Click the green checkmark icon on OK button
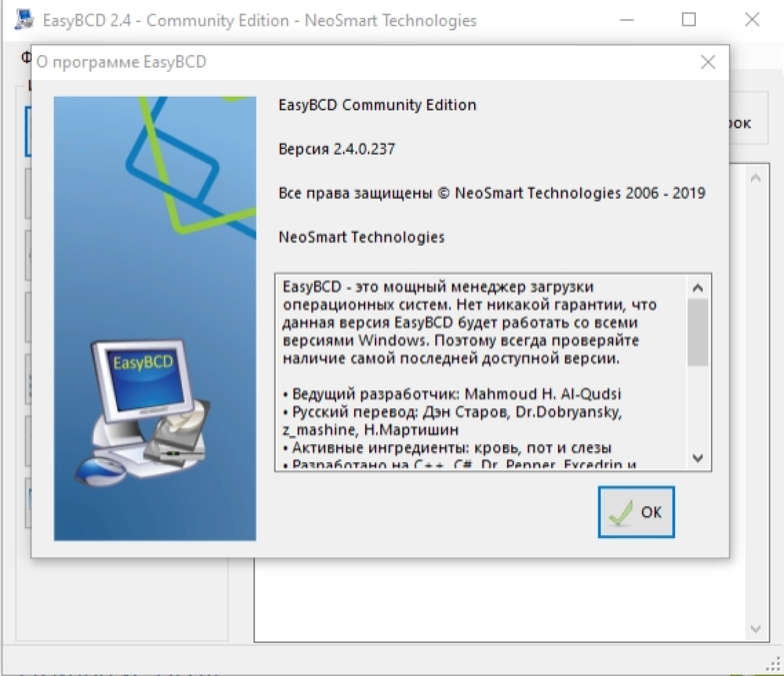This screenshot has height=676, width=784. 620,514
